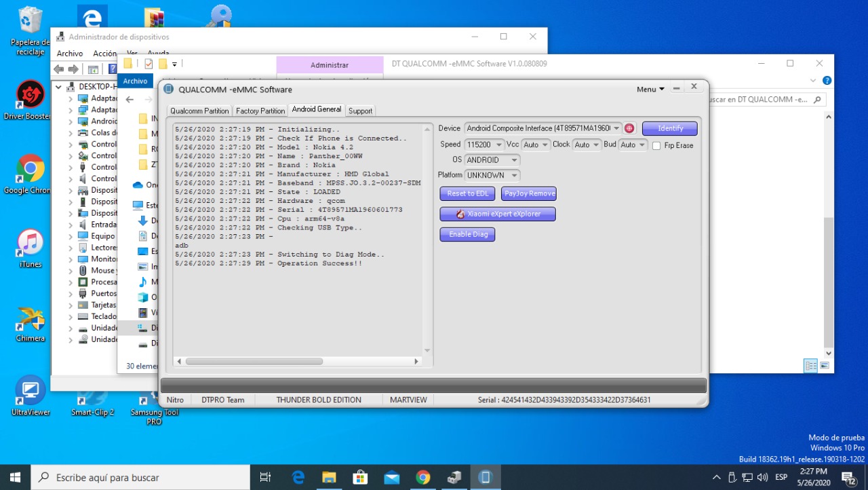Open File Explorer from the taskbar
This screenshot has width=868, height=490.
[x=329, y=477]
